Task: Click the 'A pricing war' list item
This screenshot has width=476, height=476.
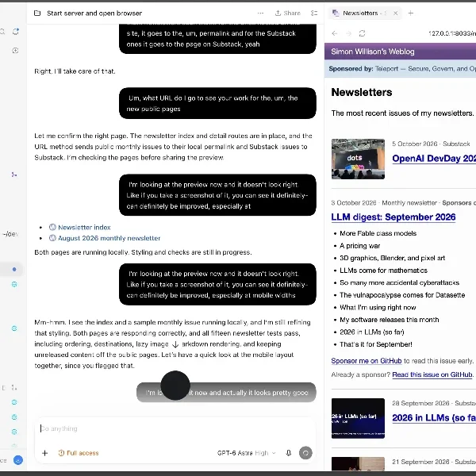Action: pyautogui.click(x=359, y=246)
